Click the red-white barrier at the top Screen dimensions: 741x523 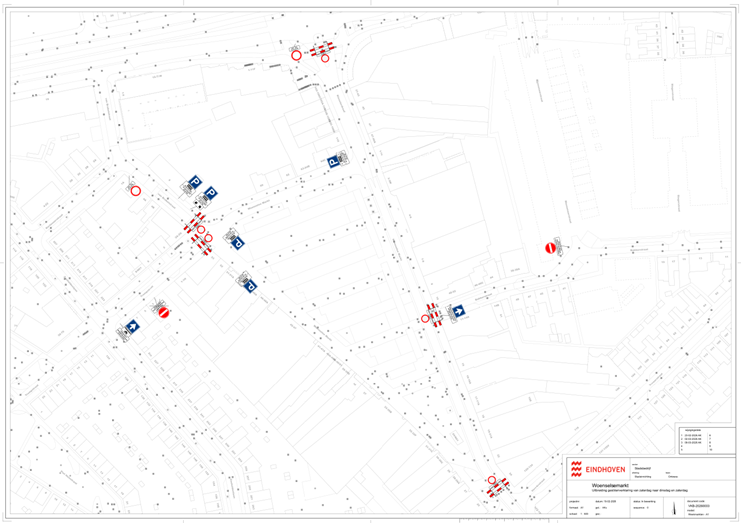[x=321, y=49]
